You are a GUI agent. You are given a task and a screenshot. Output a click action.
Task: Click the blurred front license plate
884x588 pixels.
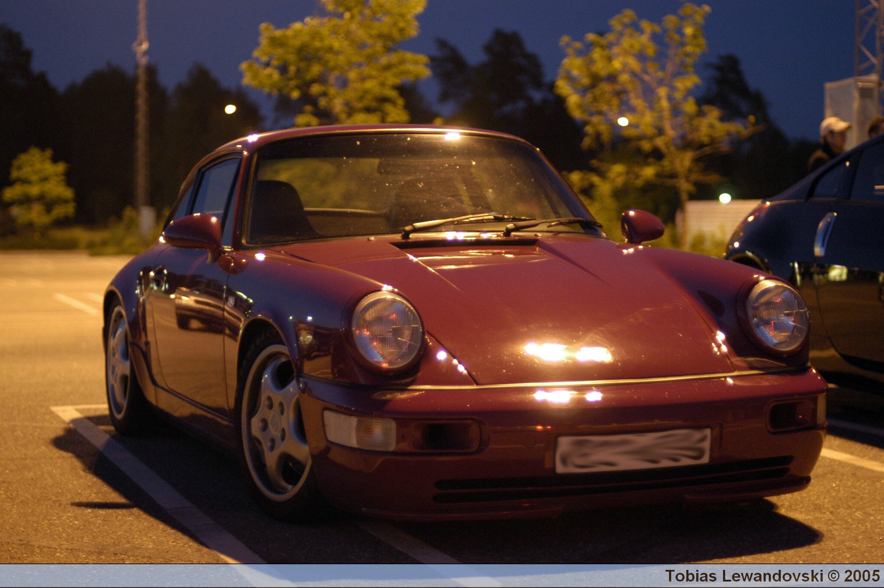tap(633, 450)
